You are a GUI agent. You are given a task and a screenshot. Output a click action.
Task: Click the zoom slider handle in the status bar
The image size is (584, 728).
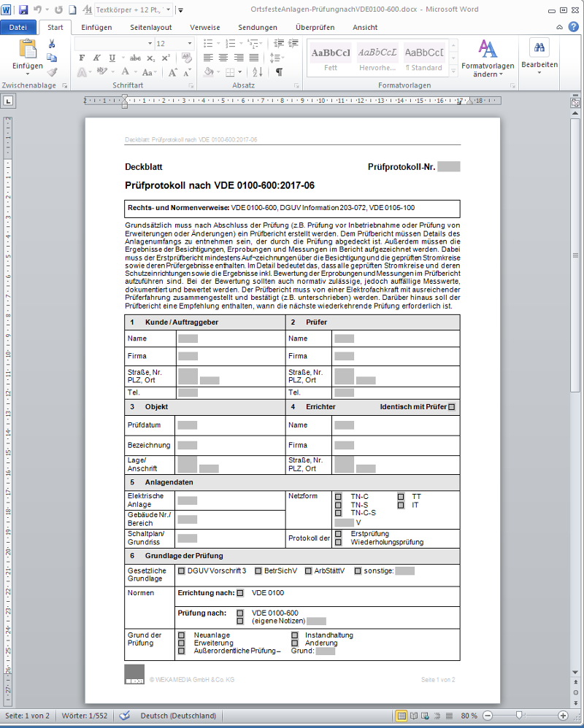coord(520,716)
